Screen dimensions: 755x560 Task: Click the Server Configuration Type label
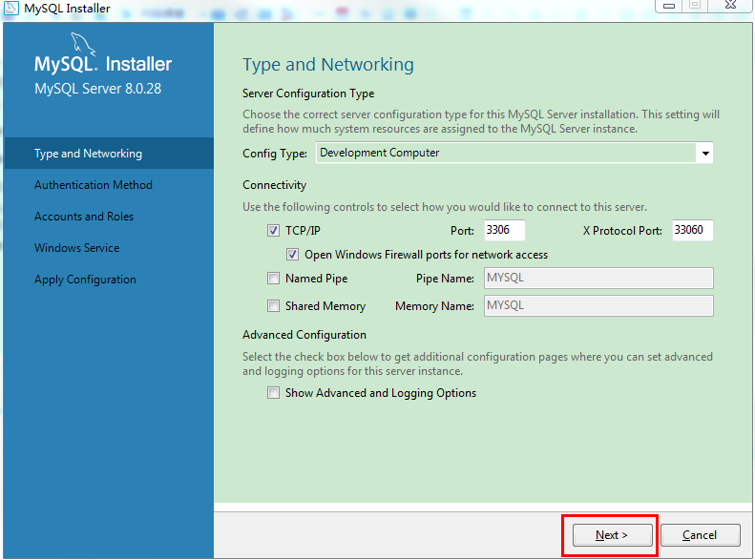(x=308, y=93)
